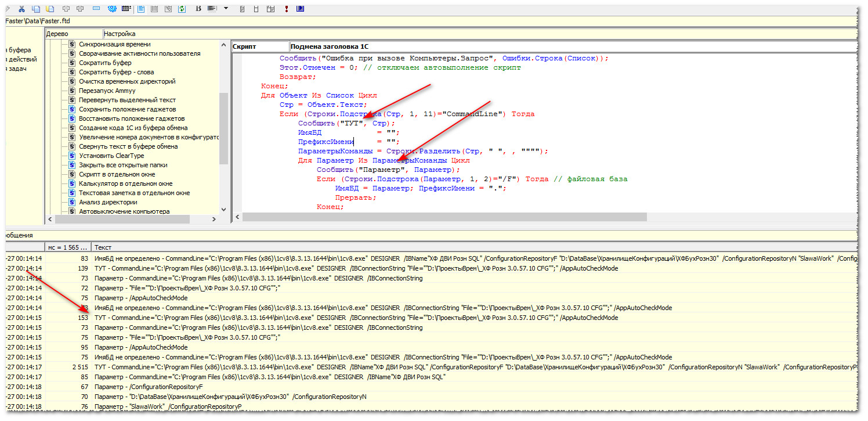Select tree item Восстановить положение гаджетов
The height and width of the screenshot is (421, 868).
click(x=133, y=118)
